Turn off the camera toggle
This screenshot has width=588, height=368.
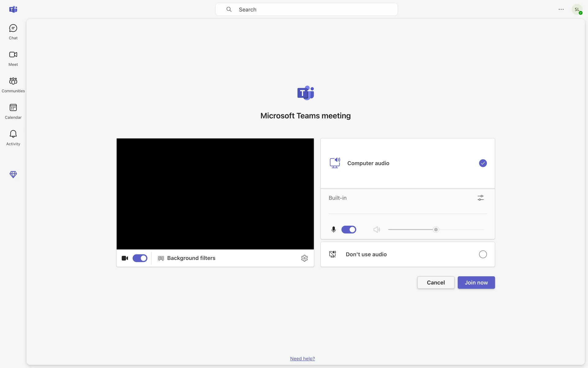(140, 258)
